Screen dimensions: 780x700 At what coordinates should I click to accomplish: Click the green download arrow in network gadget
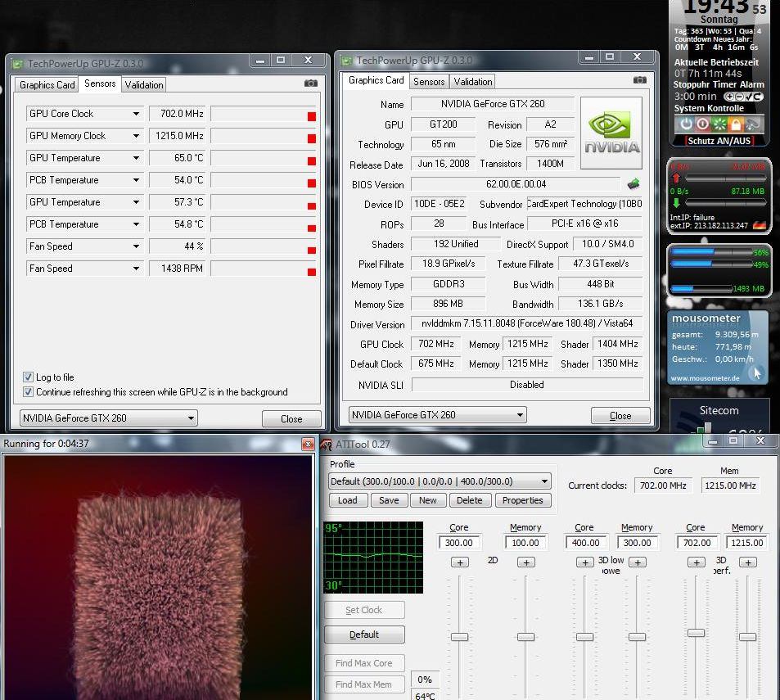point(677,202)
